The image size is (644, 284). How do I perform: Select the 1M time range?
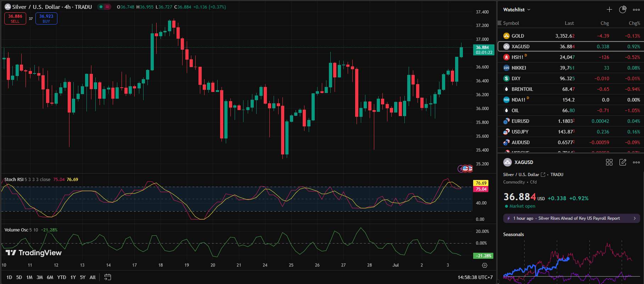29,277
